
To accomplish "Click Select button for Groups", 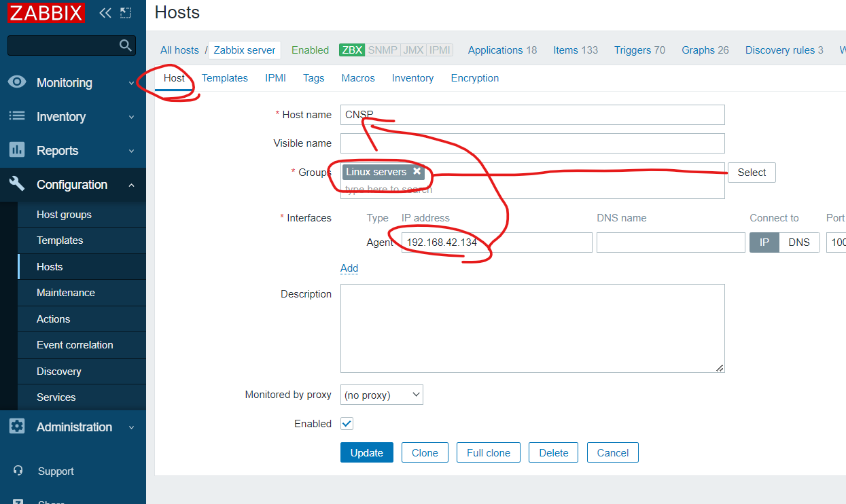I will click(x=752, y=173).
